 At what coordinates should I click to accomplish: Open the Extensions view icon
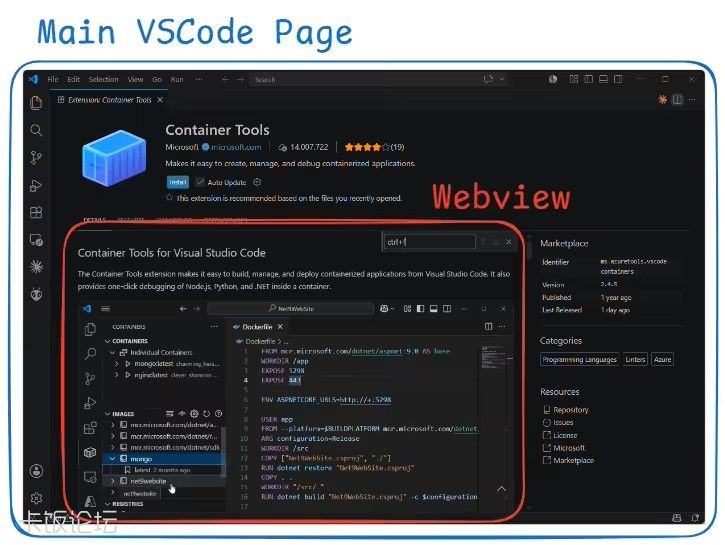[36, 213]
